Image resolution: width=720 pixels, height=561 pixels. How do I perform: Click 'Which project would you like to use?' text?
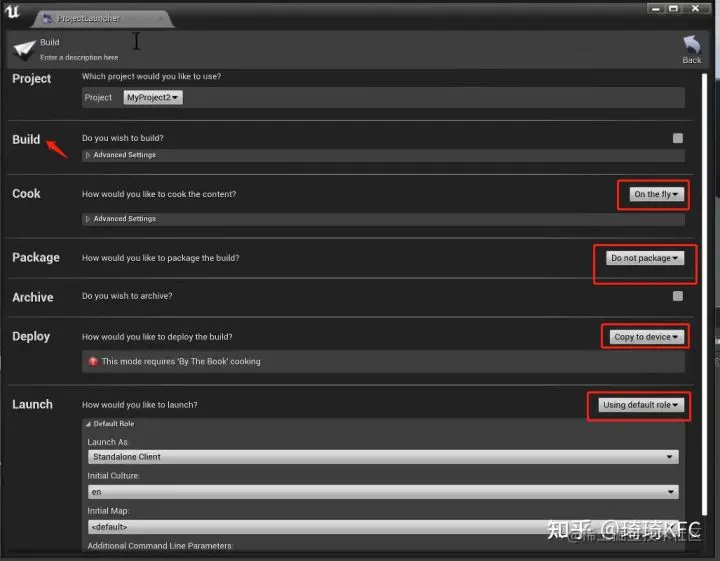click(152, 76)
